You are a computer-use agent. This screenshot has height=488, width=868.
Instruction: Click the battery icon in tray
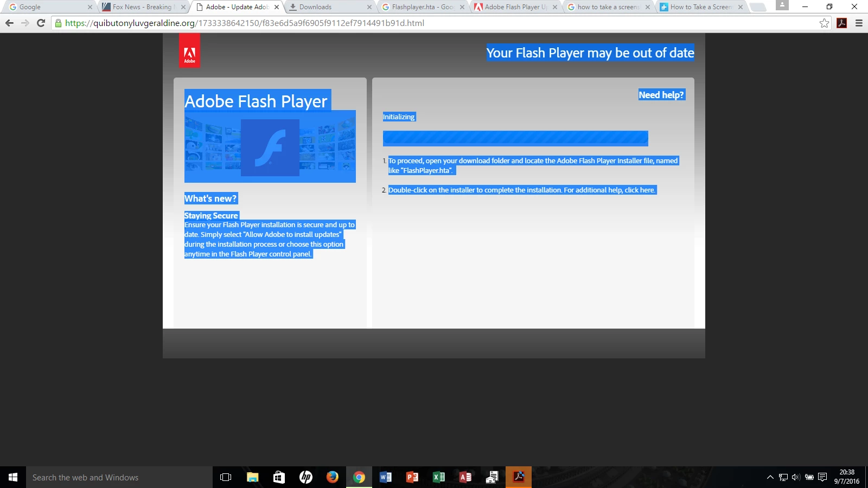(x=809, y=477)
